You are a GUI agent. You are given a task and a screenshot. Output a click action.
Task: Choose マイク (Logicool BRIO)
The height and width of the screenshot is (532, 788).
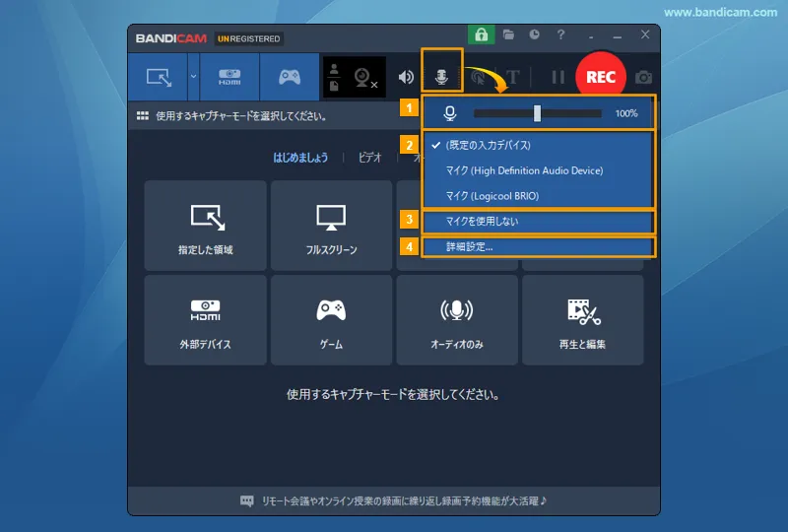click(538, 196)
